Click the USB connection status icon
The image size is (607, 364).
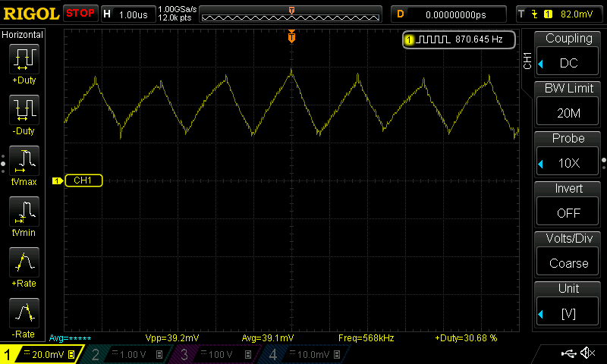pyautogui.click(x=568, y=353)
